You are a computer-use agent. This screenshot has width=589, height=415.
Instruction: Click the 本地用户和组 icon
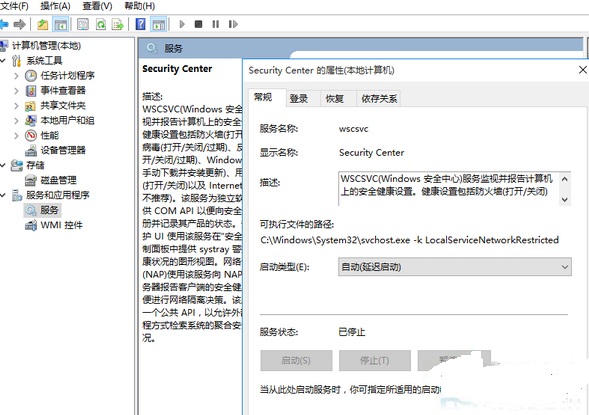coord(30,121)
